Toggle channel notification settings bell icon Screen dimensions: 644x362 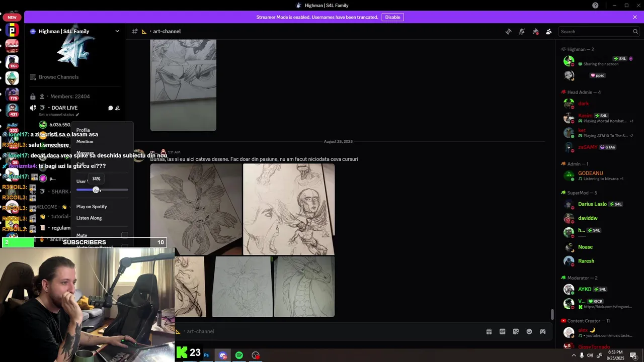point(522,31)
